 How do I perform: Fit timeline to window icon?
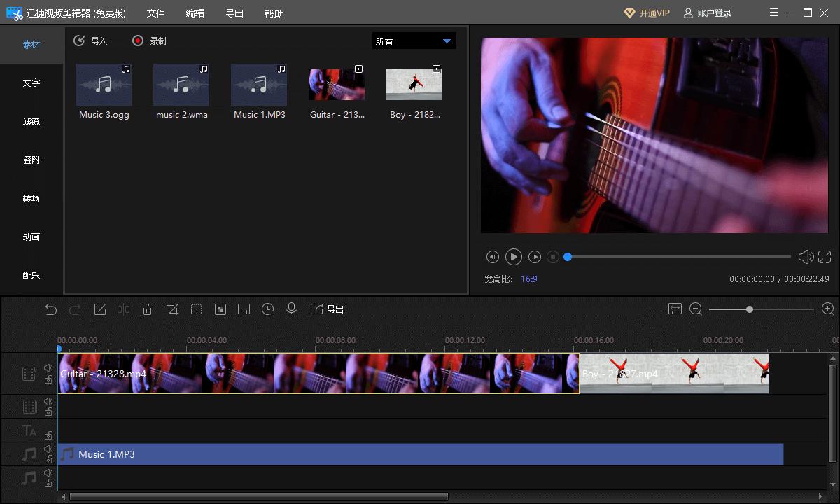pyautogui.click(x=675, y=309)
